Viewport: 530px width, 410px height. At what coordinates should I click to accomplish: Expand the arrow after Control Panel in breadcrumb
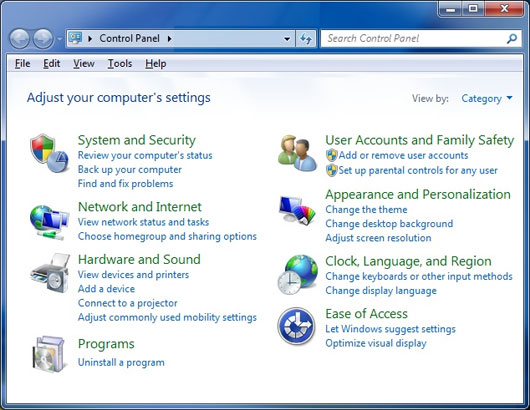click(170, 39)
